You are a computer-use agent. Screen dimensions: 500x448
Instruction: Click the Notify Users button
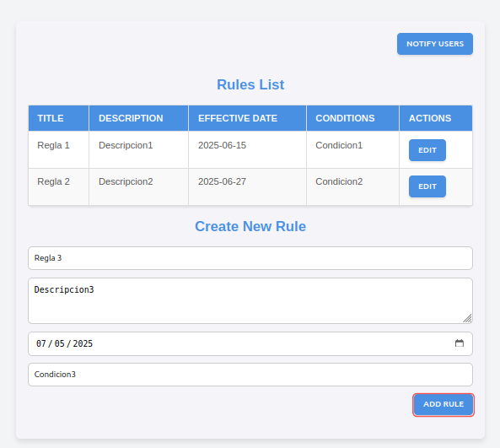(435, 44)
